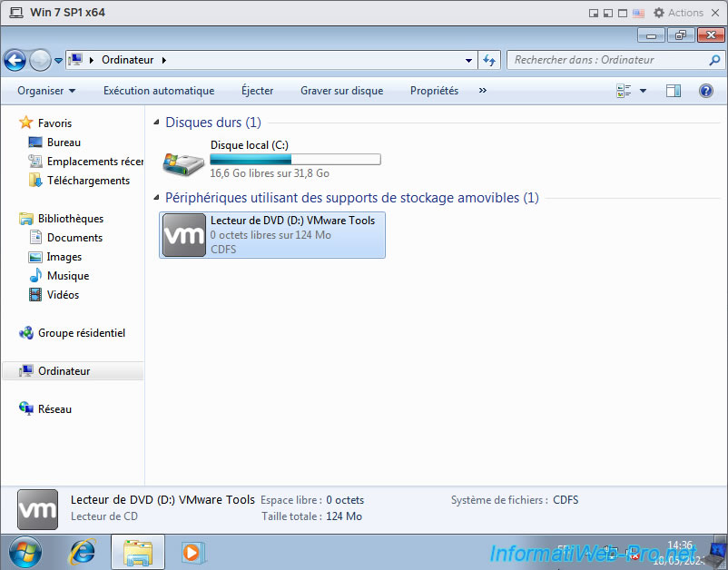Click Exécution automatique in the toolbar
The height and width of the screenshot is (570, 728).
coord(159,91)
